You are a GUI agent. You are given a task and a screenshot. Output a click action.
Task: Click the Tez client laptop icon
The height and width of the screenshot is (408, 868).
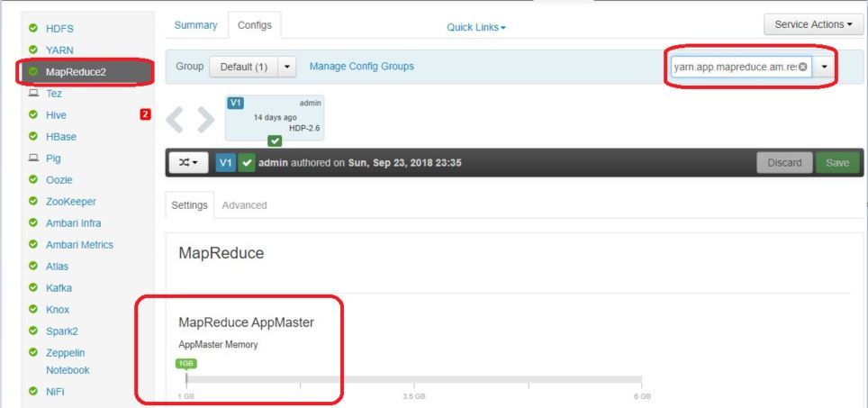tap(33, 93)
